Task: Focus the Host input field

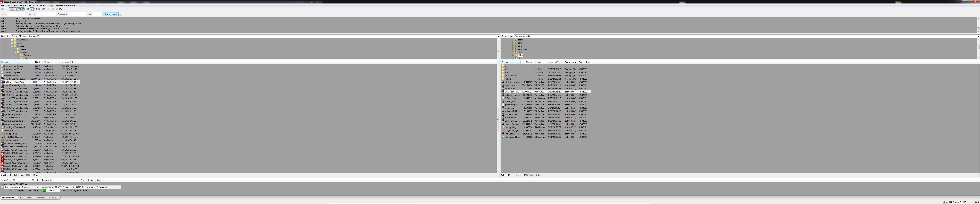Action: point(16,14)
